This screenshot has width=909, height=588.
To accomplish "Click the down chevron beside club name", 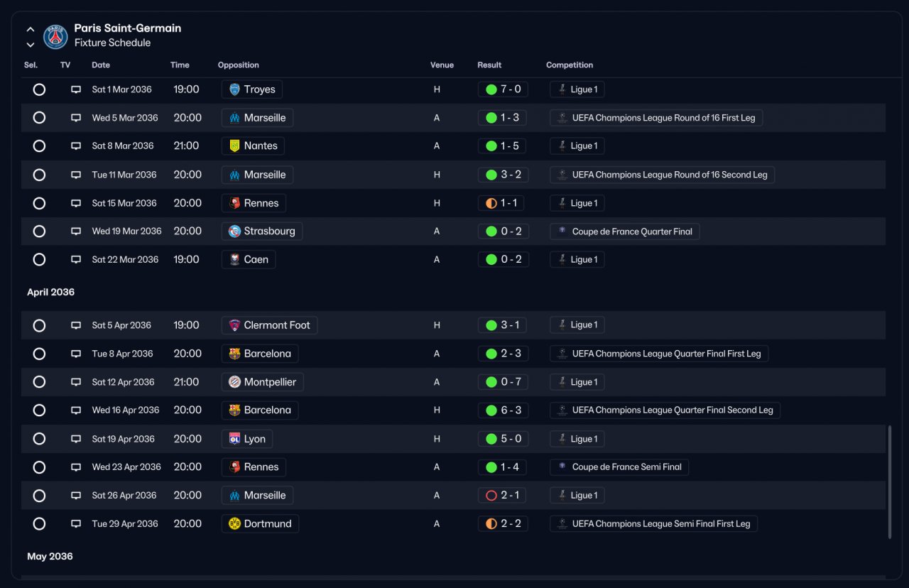I will (31, 45).
